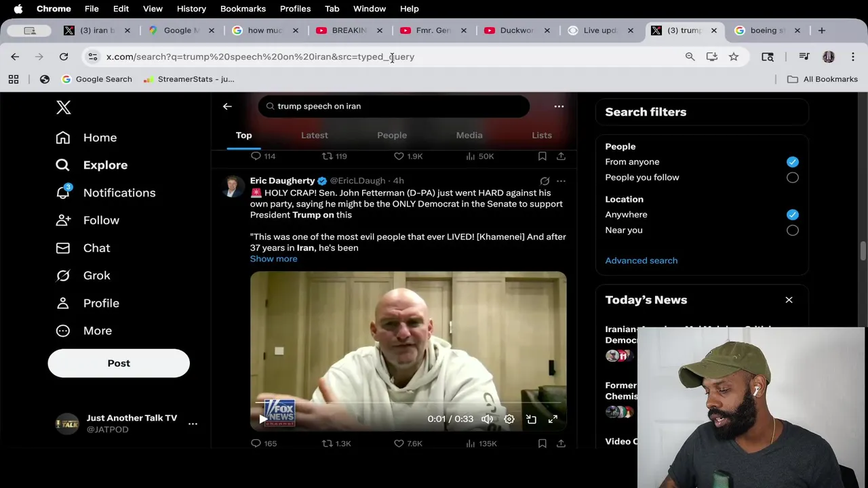Switch to the Lists tab
Viewport: 868px width, 488px height.
coord(542,135)
